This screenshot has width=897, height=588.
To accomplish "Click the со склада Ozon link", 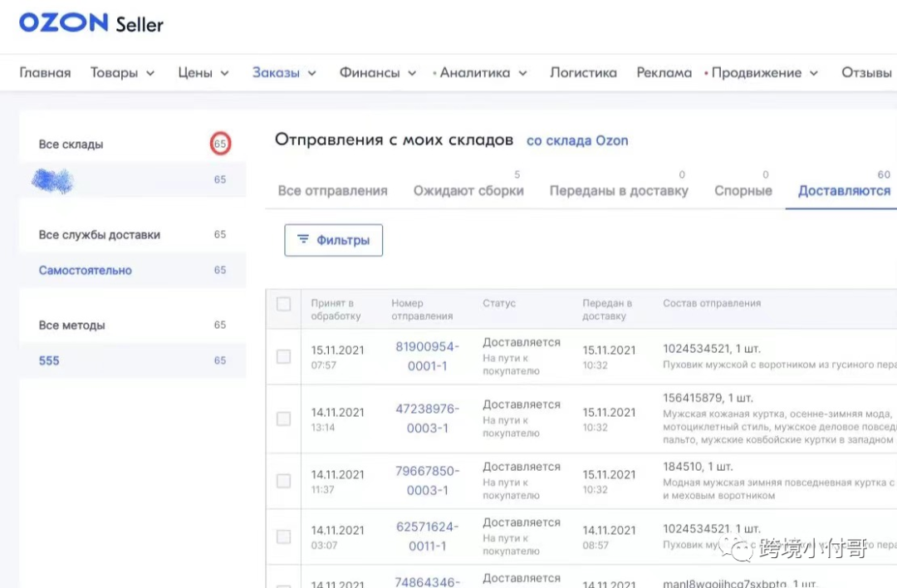I will (577, 141).
